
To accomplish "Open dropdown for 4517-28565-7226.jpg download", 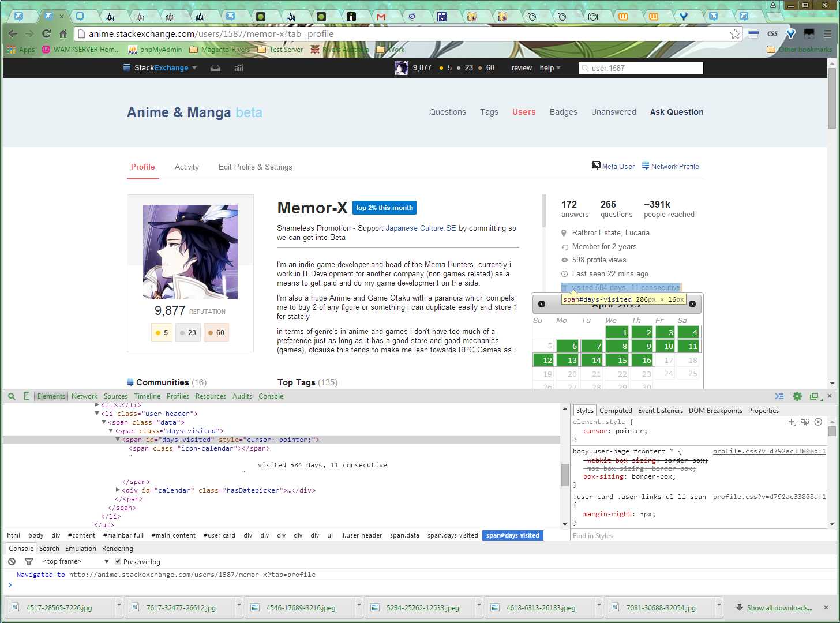I will [119, 607].
